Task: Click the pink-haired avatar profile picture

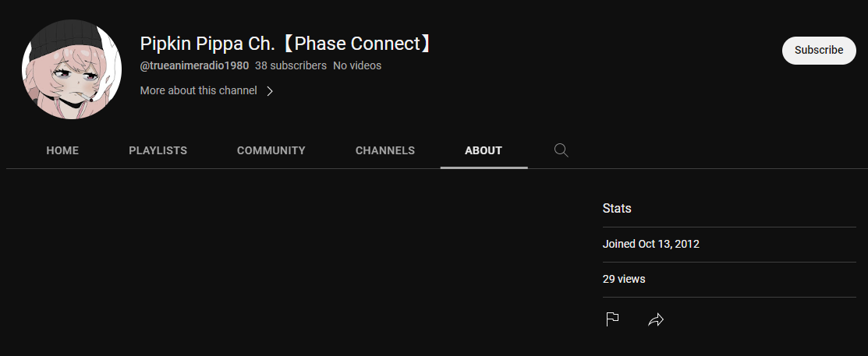Action: 72,69
